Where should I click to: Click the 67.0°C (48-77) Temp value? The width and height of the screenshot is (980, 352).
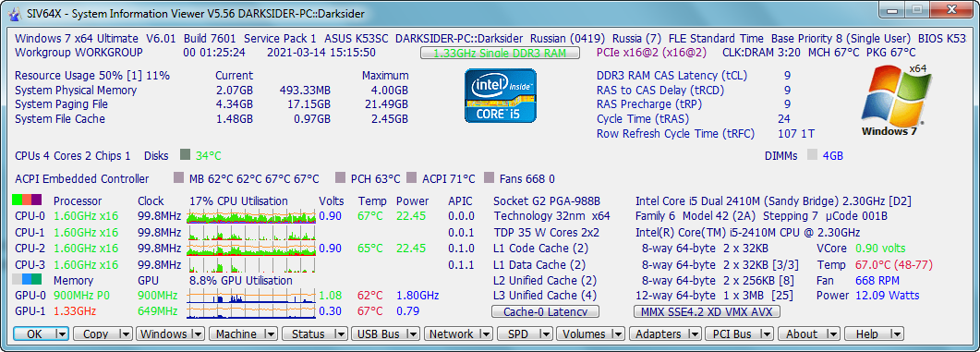click(x=894, y=264)
